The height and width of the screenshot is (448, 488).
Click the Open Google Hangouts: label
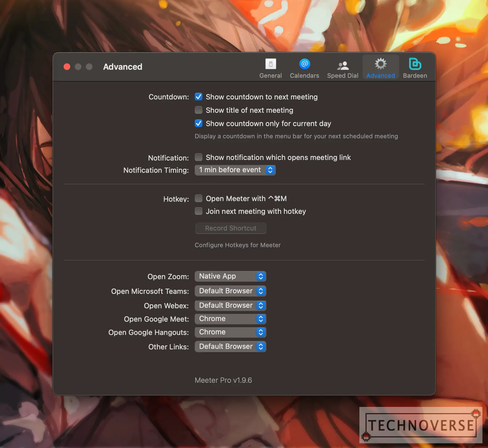pyautogui.click(x=149, y=332)
